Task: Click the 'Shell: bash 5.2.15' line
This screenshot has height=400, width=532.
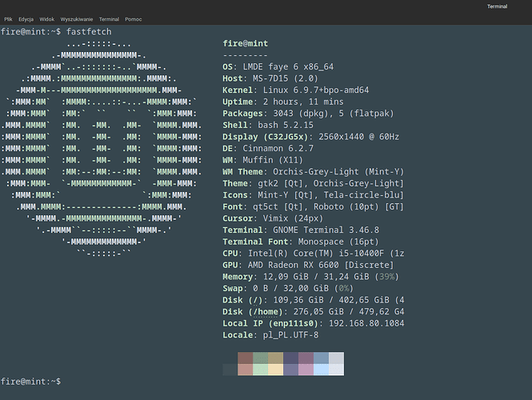Action: (x=268, y=125)
